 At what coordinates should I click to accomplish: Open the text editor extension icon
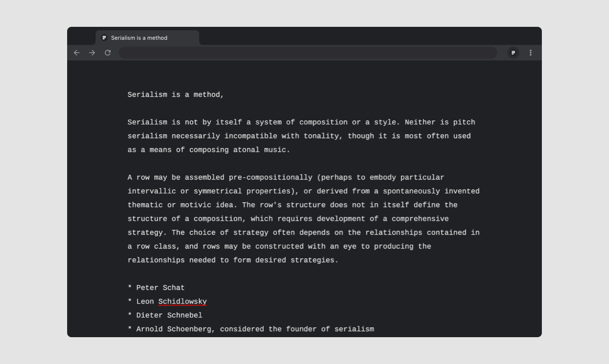pos(513,53)
